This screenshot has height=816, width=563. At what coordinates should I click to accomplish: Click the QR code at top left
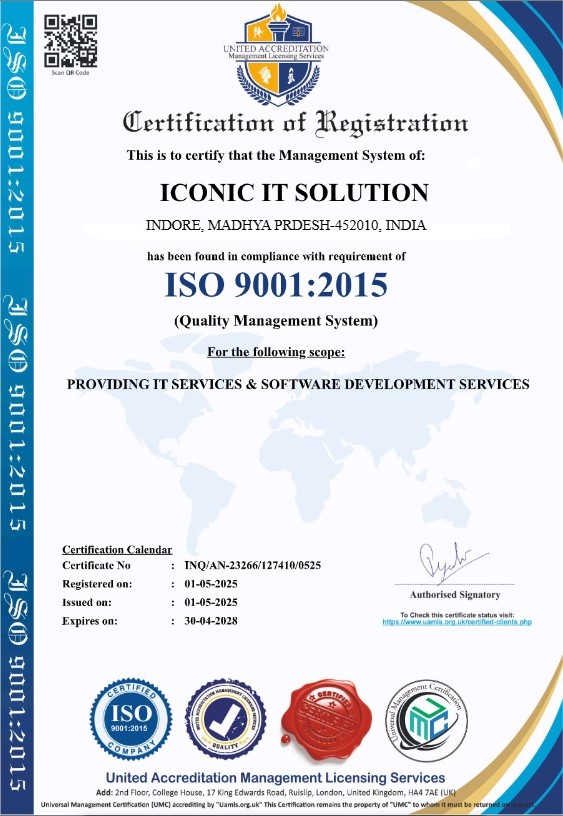coord(70,41)
